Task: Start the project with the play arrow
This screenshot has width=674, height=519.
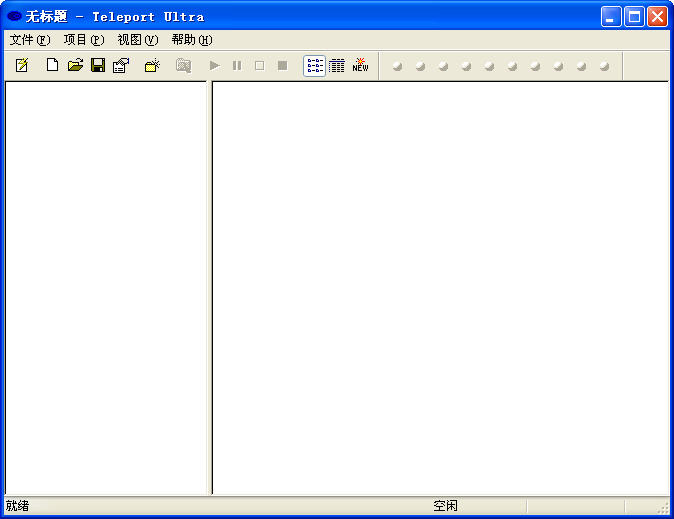Action: click(x=214, y=65)
